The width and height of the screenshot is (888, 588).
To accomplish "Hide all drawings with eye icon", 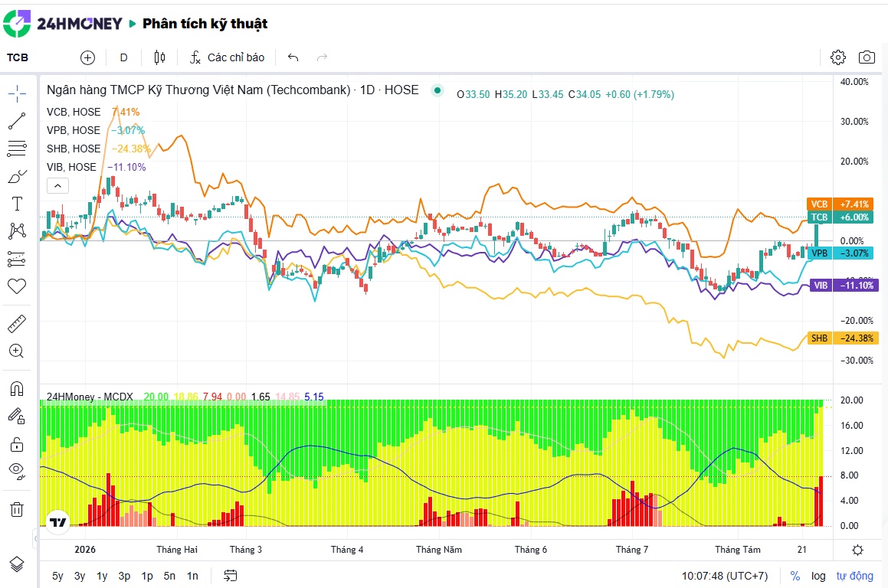I will pos(17,471).
